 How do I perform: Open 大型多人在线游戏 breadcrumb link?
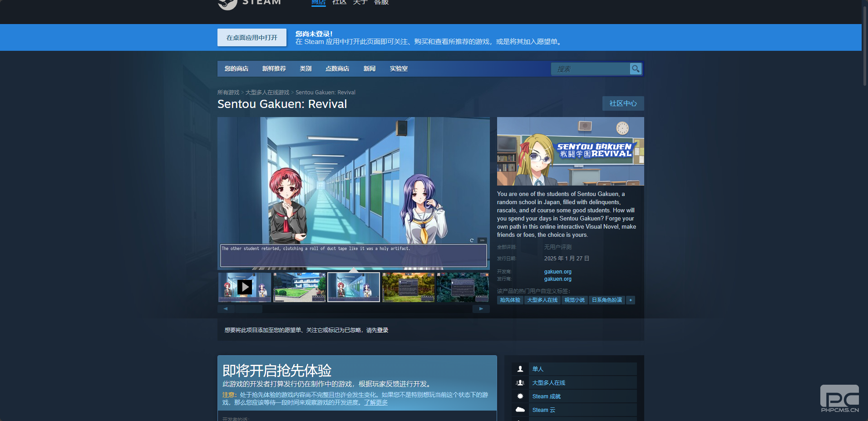267,93
